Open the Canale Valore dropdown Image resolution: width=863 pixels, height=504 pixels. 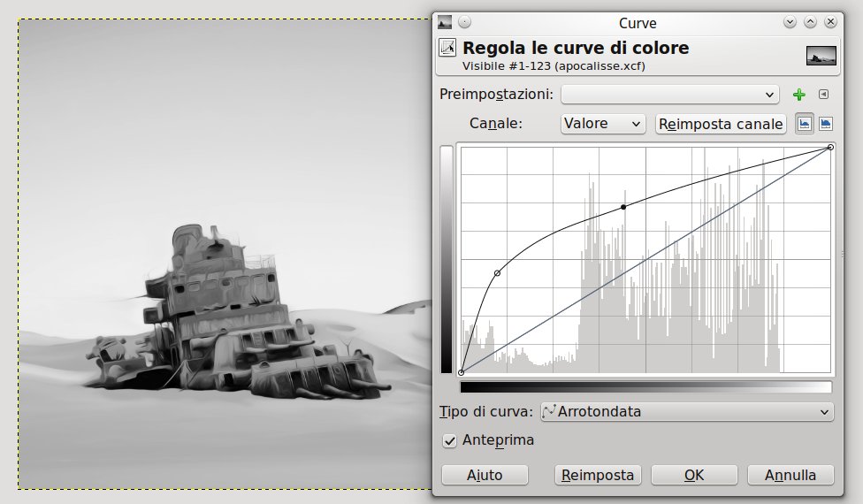point(603,124)
